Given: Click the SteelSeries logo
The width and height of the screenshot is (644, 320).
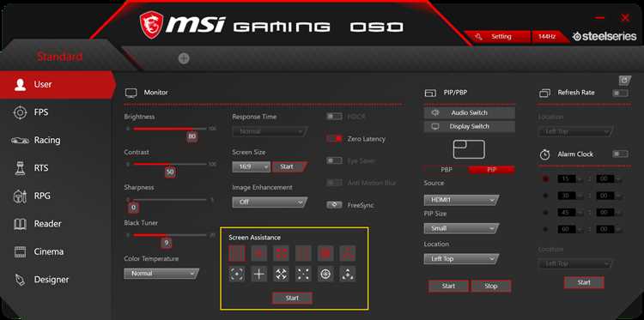Looking at the screenshot, I should tap(605, 37).
